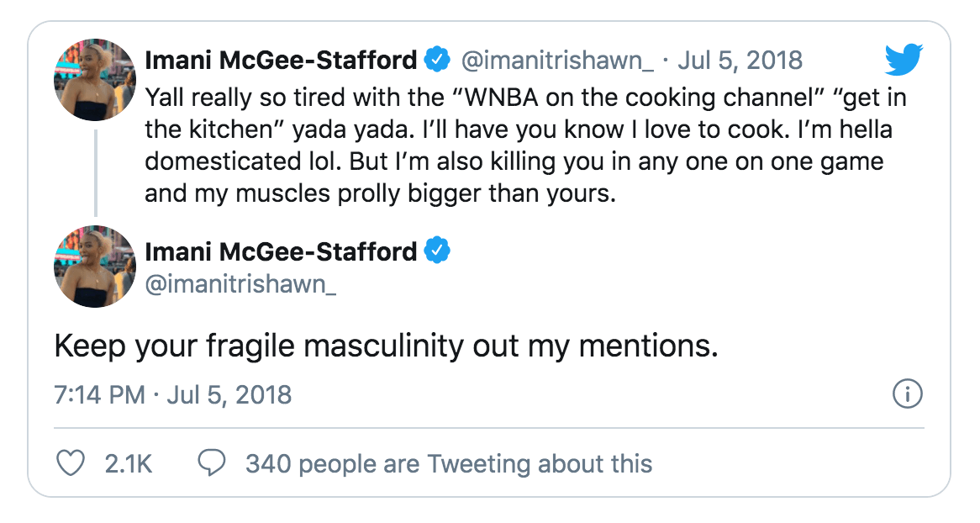Click the heart like icon
The image size is (980, 523).
point(71,463)
